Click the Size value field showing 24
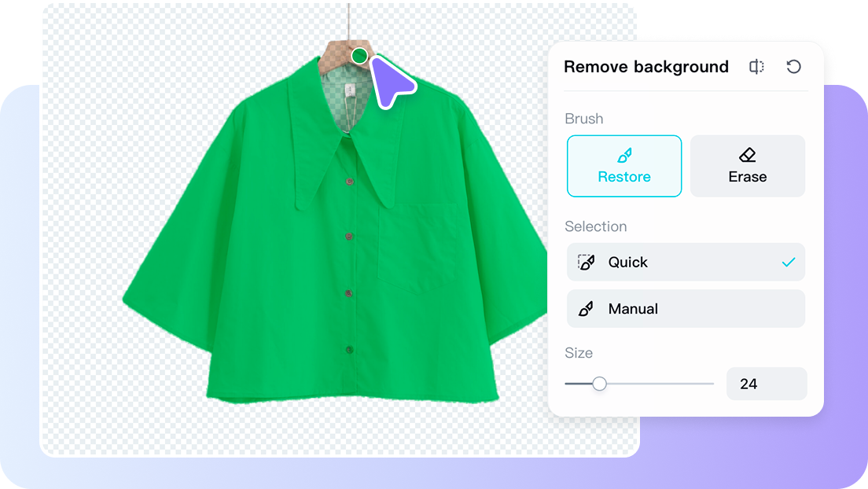 click(x=767, y=384)
